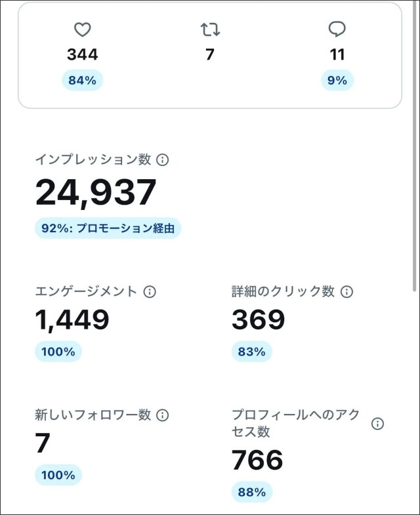
Task: Click the 100% badge under エンゲージメント
Action: pos(58,352)
